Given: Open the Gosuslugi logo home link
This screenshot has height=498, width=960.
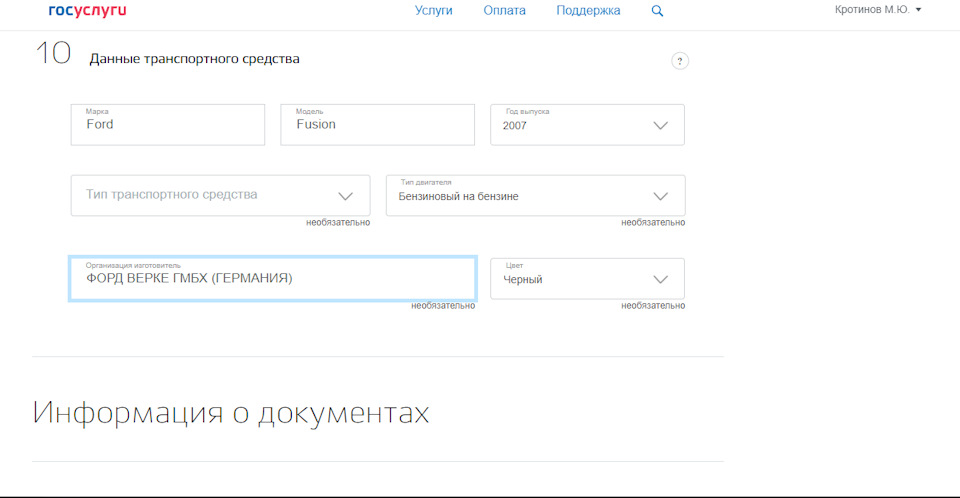Looking at the screenshot, I should coord(88,10).
